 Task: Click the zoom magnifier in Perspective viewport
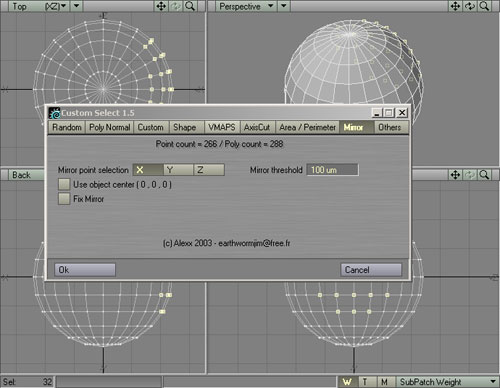(484, 6)
